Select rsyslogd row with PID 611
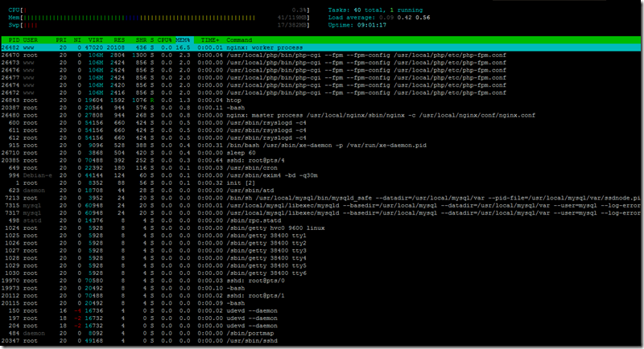The height and width of the screenshot is (349, 644). 320,130
